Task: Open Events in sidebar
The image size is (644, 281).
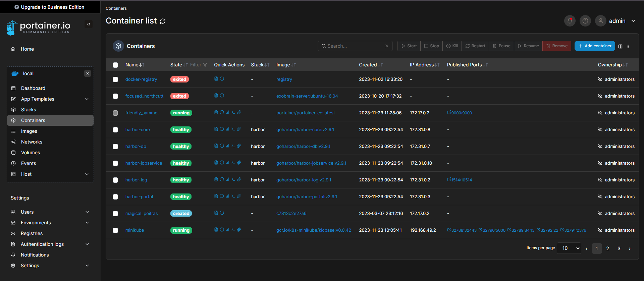Action: (x=50, y=163)
